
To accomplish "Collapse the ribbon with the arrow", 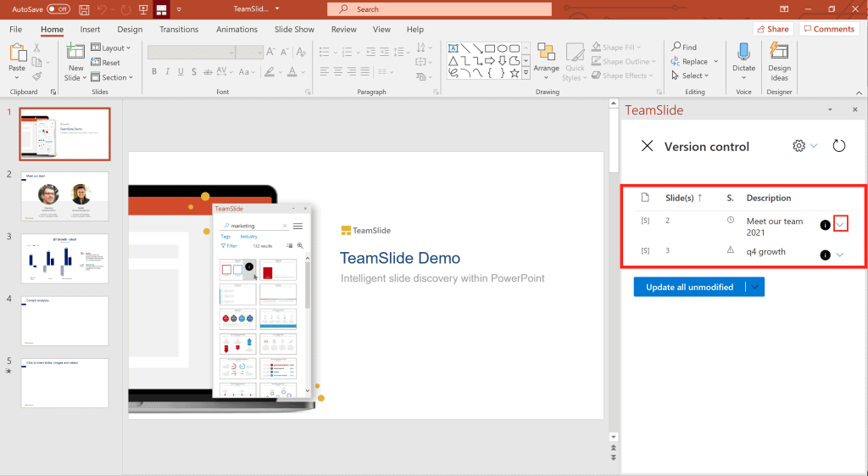I will tap(859, 93).
